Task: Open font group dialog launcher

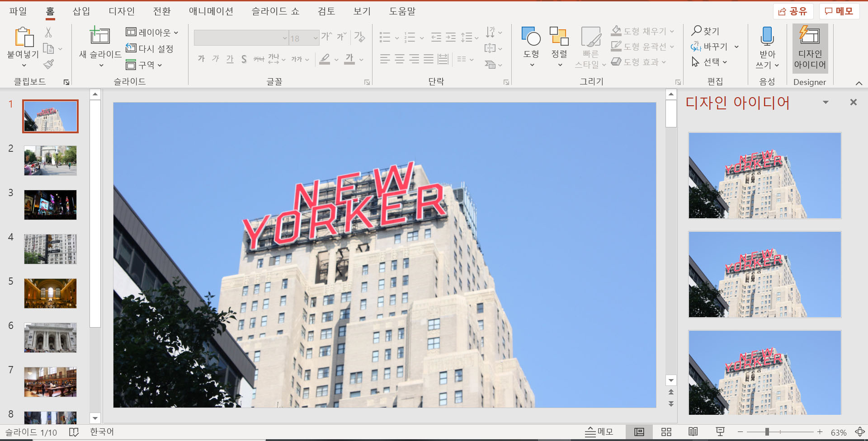Action: pyautogui.click(x=367, y=82)
